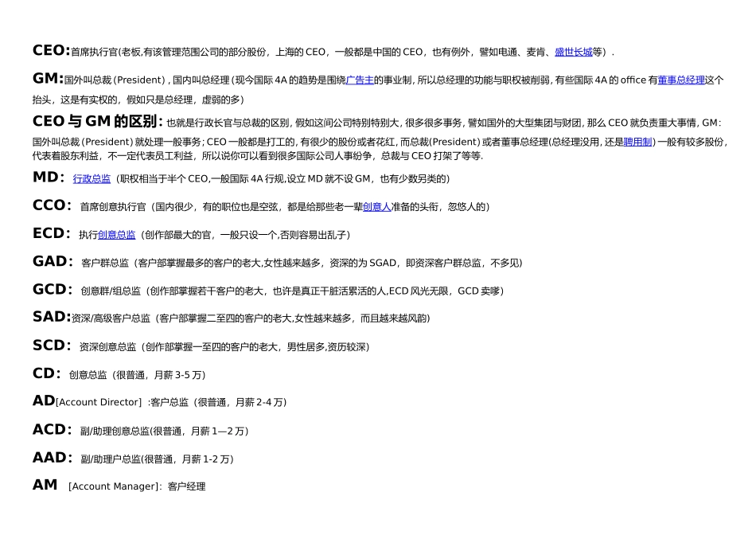Click the text '总裁与 CEO 打架了等等'
Image resolution: width=756 pixels, height=535 pixels.
(431, 156)
